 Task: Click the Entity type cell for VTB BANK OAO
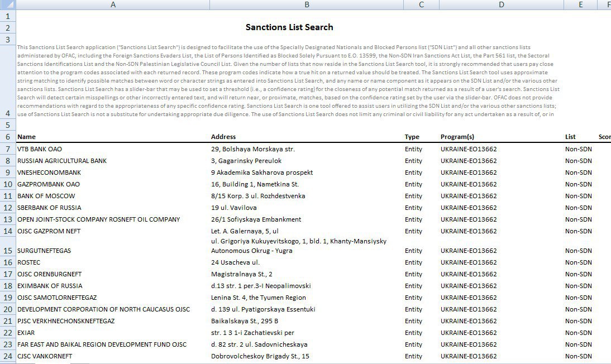(421, 149)
